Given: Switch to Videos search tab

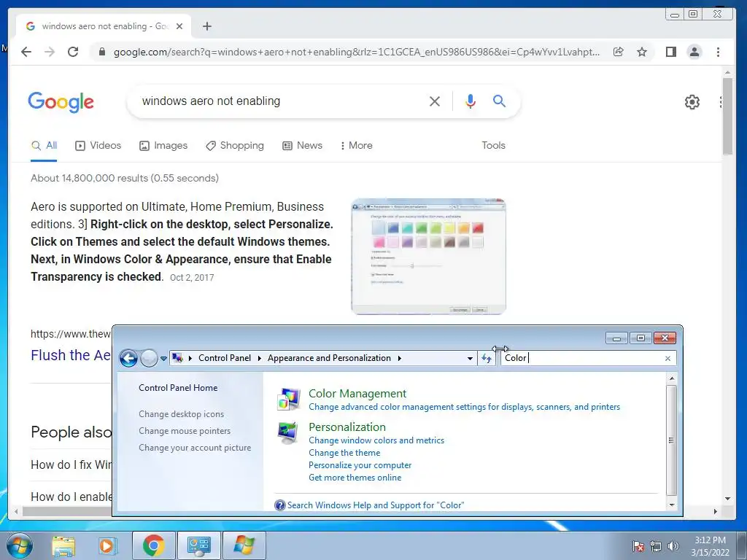Looking at the screenshot, I should pos(98,146).
